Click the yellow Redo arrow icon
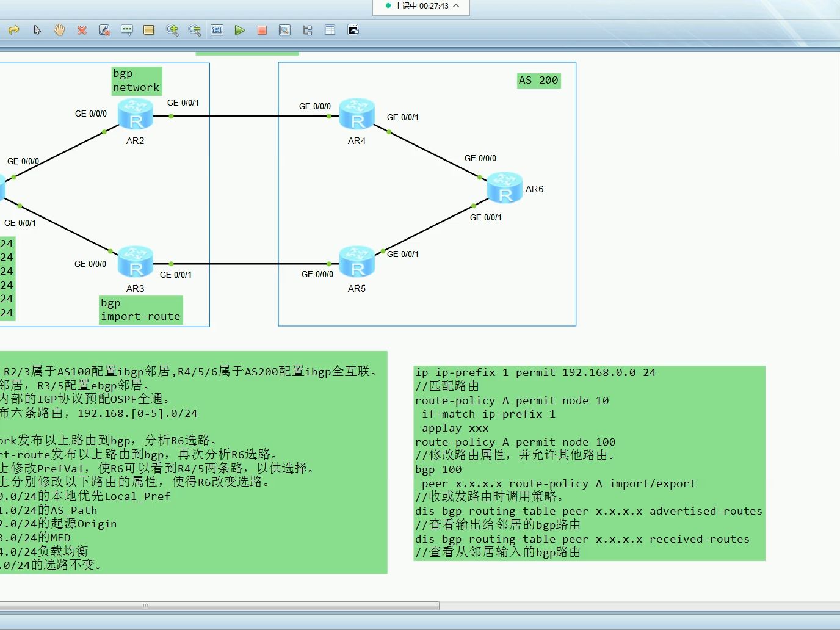The image size is (840, 630). tap(14, 30)
